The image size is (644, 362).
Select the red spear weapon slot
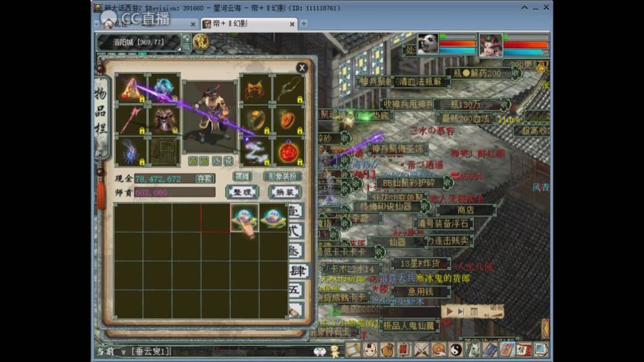(x=131, y=120)
